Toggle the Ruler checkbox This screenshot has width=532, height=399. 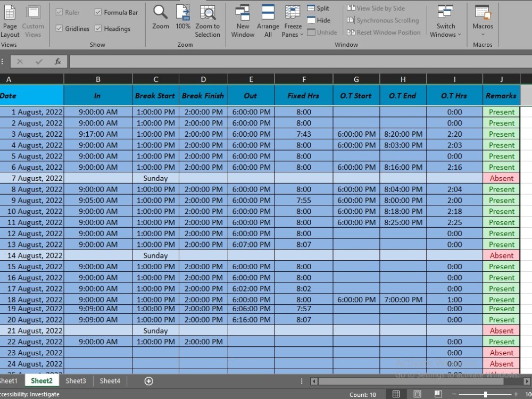tap(59, 12)
